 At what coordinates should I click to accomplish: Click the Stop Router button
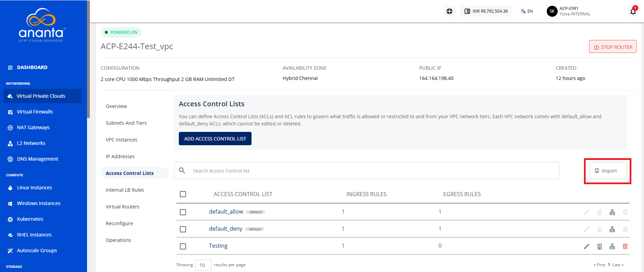point(613,47)
